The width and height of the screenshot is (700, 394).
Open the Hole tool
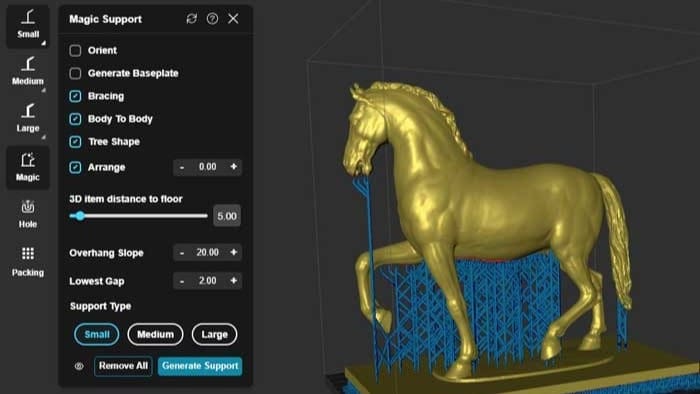[x=28, y=215]
